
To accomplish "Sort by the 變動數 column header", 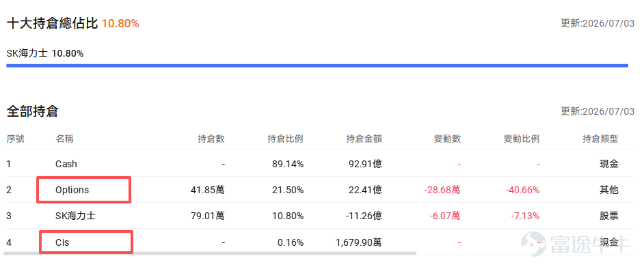I will [x=447, y=139].
